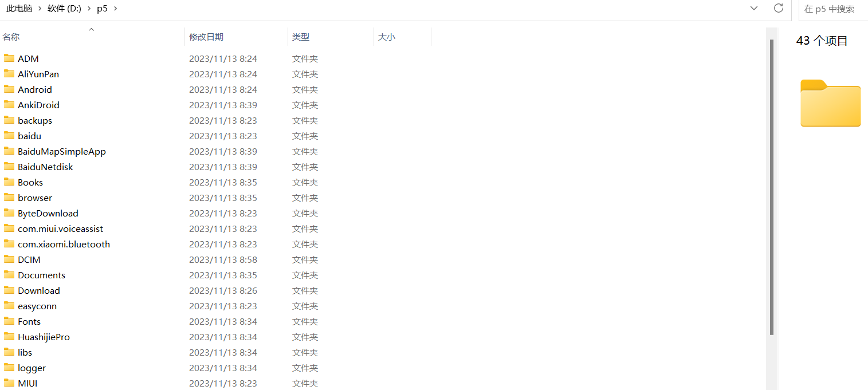Select the folder name HuashijiePro
This screenshot has height=390, width=868.
tap(44, 337)
